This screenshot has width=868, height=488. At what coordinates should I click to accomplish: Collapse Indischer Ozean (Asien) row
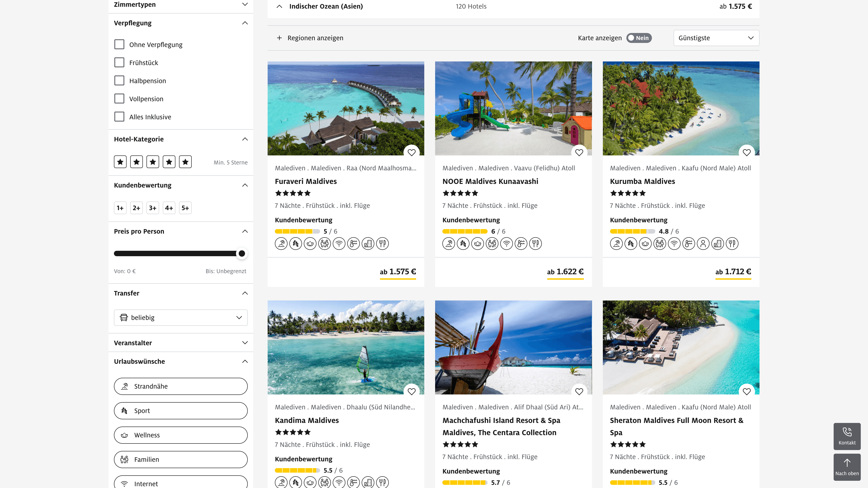(279, 6)
